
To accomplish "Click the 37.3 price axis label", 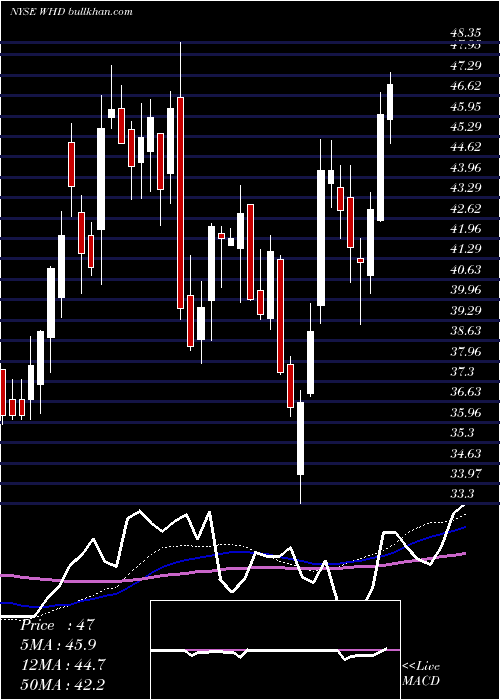I will pyautogui.click(x=462, y=371).
